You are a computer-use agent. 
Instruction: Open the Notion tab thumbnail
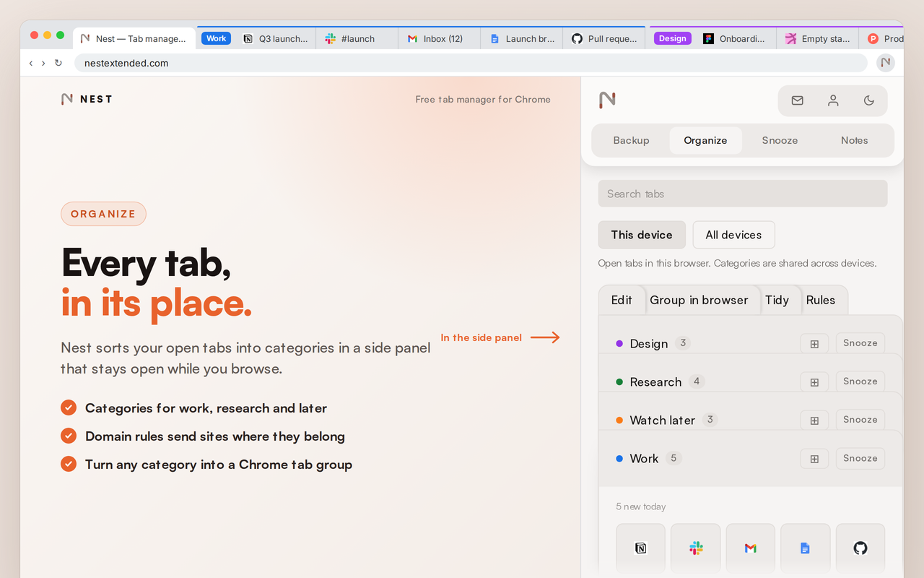click(x=641, y=548)
